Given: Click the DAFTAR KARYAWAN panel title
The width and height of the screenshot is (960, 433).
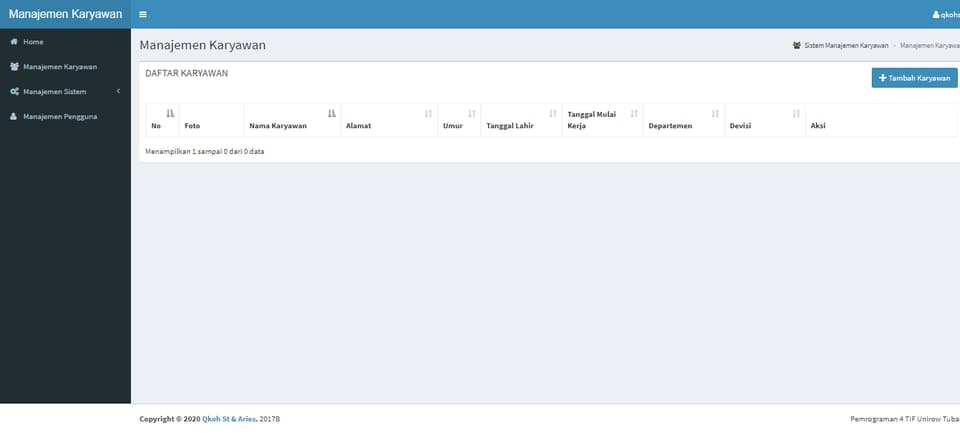Looking at the screenshot, I should [186, 73].
